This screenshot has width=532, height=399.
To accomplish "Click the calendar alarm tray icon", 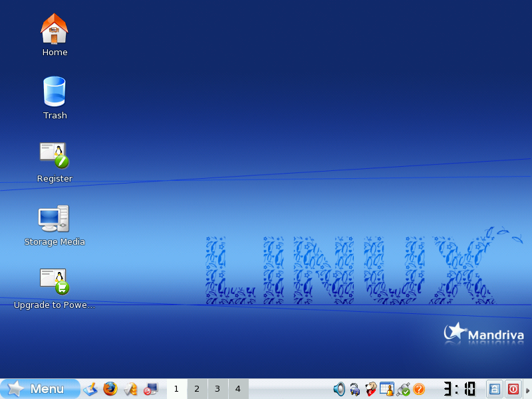I will tap(387, 389).
